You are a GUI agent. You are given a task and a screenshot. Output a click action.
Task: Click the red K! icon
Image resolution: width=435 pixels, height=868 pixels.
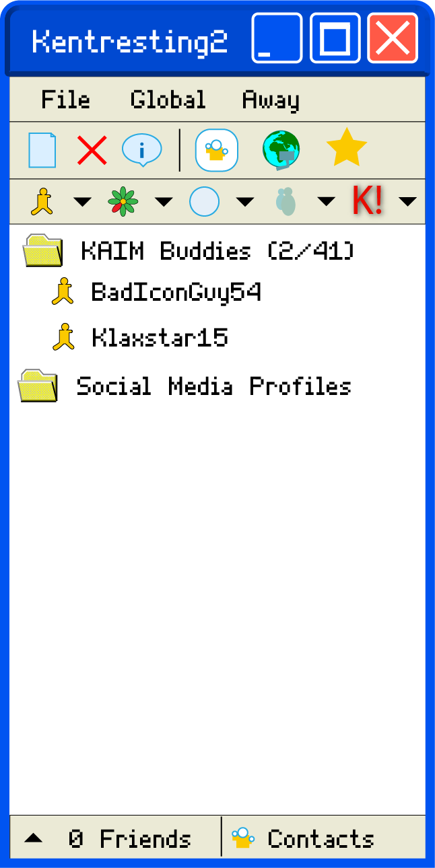pos(368,201)
